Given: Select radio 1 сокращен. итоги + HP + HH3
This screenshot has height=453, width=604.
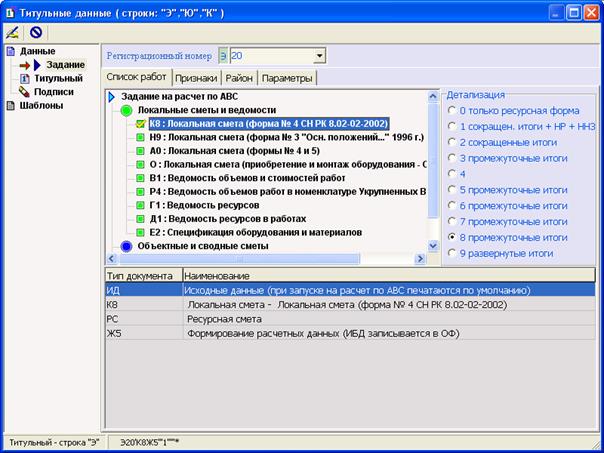Looking at the screenshot, I should (x=451, y=126).
